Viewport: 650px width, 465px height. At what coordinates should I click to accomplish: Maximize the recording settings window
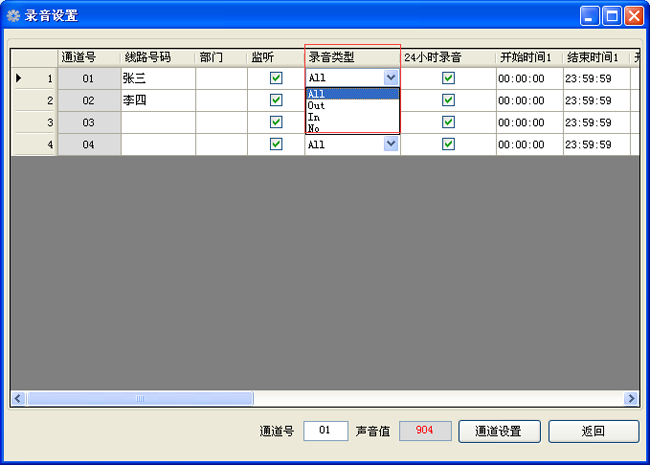pos(612,15)
